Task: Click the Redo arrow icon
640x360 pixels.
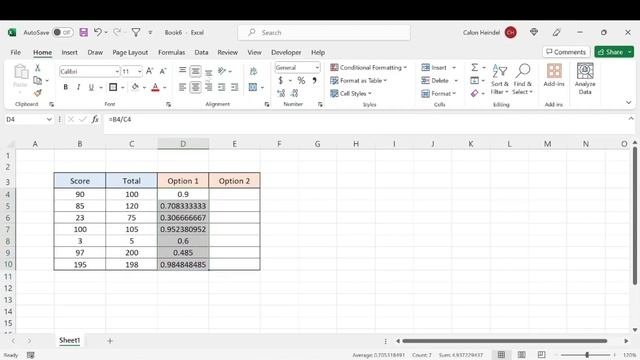Action: [x=117, y=32]
